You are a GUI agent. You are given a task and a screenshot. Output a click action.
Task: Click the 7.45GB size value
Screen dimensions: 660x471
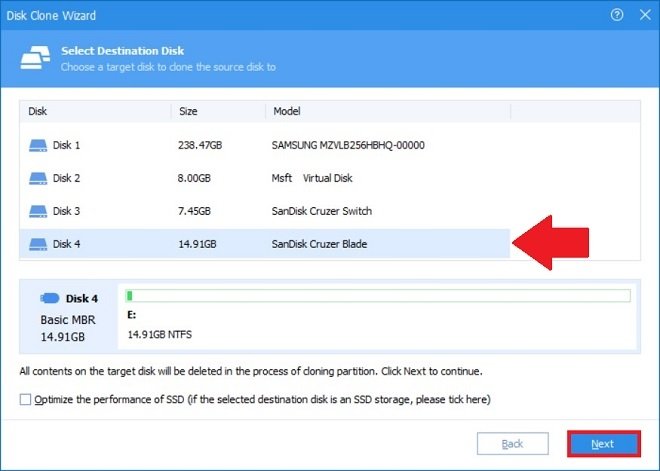coord(194,211)
